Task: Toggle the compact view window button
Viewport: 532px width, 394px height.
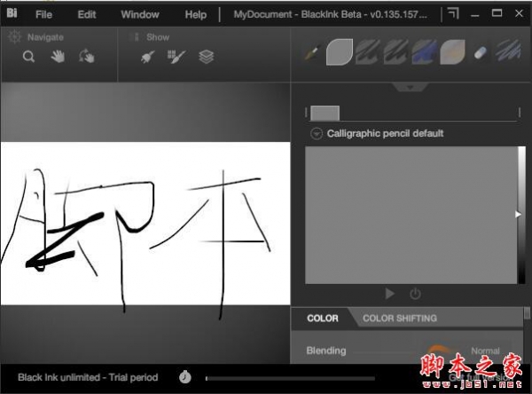Action: (453, 13)
